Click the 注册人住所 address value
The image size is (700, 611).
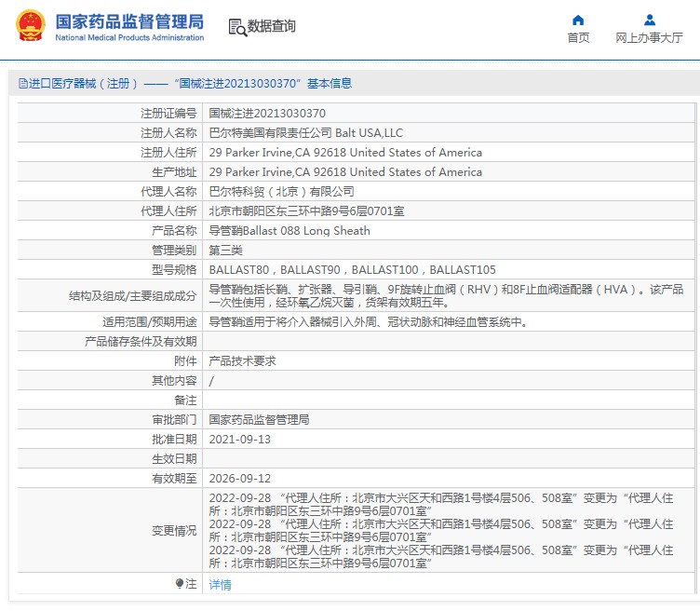(x=345, y=153)
